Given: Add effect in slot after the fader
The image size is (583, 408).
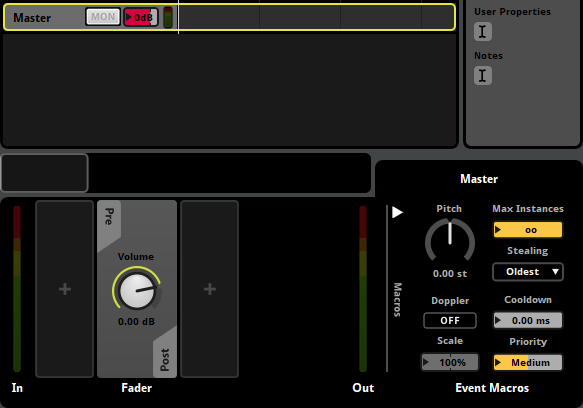Looking at the screenshot, I should 210,289.
